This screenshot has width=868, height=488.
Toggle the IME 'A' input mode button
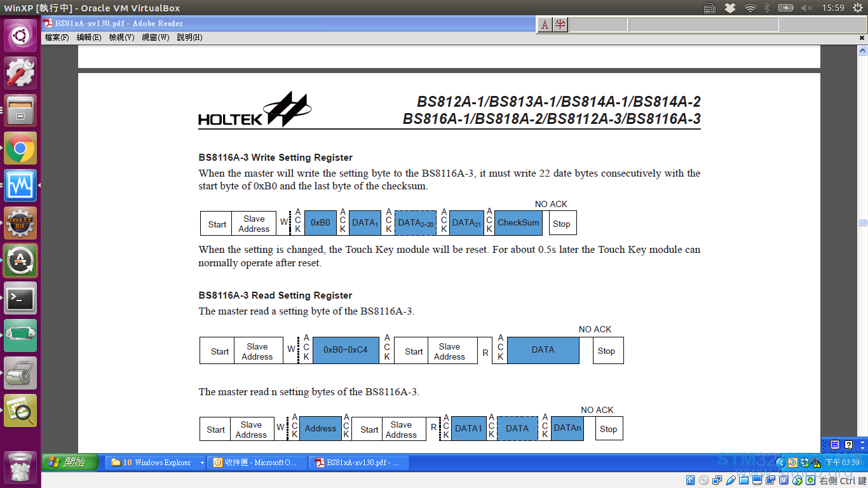coord(545,25)
